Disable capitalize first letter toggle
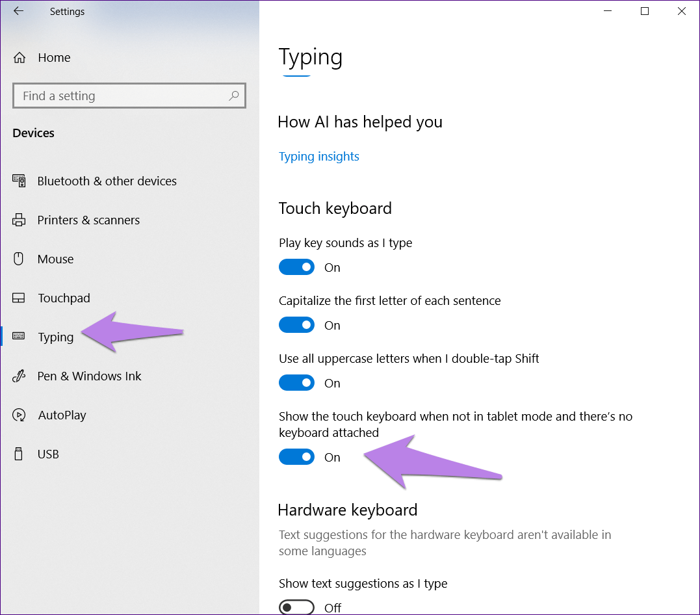 click(x=296, y=325)
